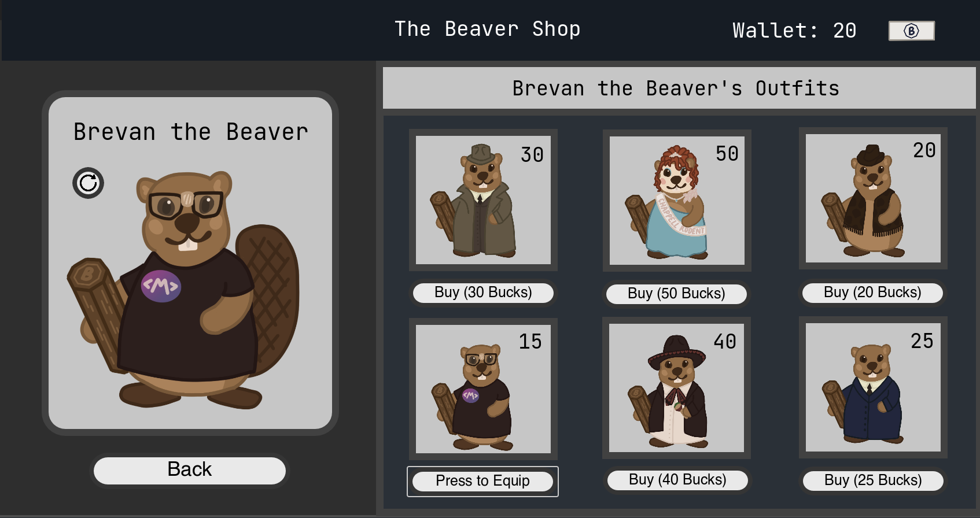Buy the outfit for 40 Bucks
Image resolution: width=980 pixels, height=518 pixels.
677,480
